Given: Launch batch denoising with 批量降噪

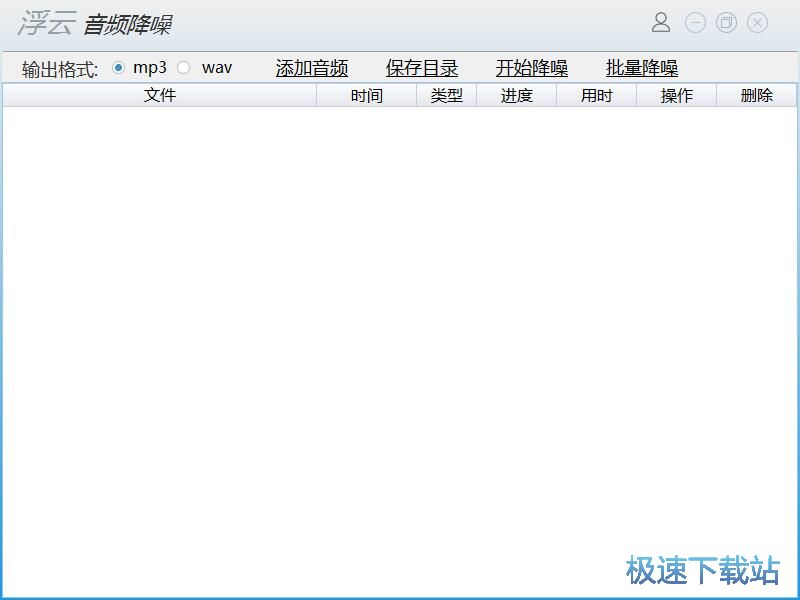Looking at the screenshot, I should point(641,68).
